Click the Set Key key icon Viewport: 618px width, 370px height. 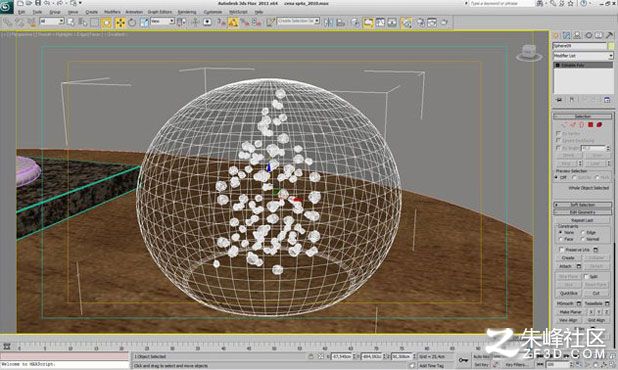[464, 360]
